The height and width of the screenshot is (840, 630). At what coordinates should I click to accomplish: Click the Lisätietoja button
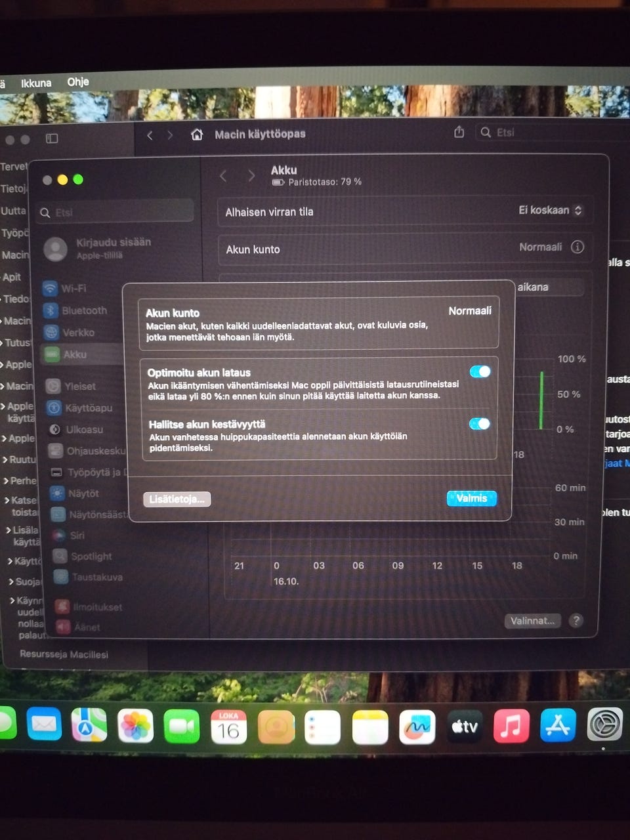point(177,499)
